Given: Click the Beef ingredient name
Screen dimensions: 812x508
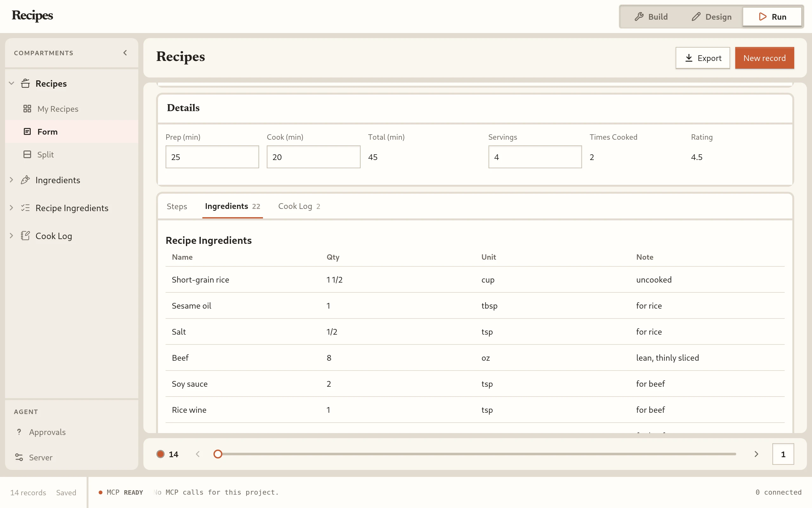Looking at the screenshot, I should tap(180, 358).
